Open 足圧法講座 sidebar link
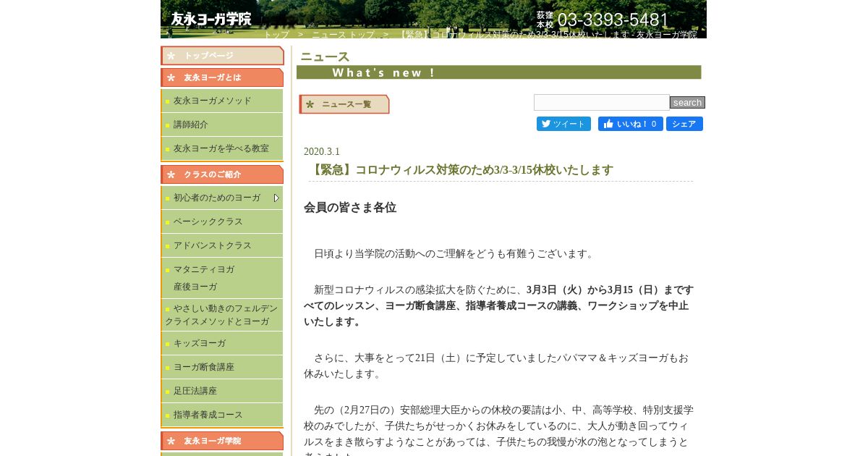Screen dimensions: 868x456 pyautogui.click(x=222, y=391)
